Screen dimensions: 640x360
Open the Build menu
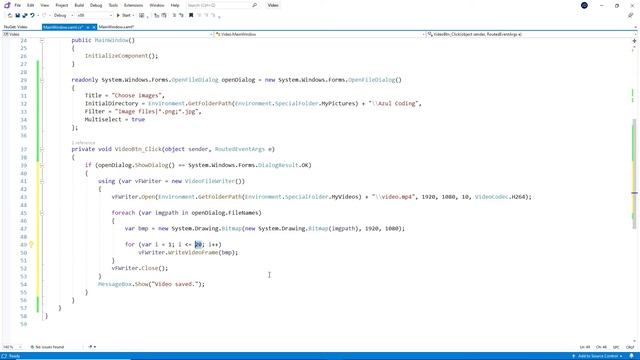(x=79, y=5)
